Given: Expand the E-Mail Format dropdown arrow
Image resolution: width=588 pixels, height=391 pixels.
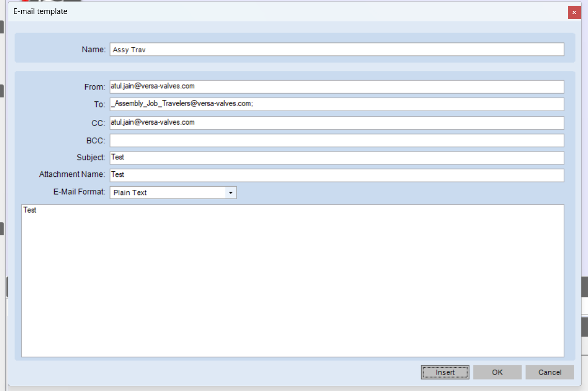Looking at the screenshot, I should [x=230, y=192].
